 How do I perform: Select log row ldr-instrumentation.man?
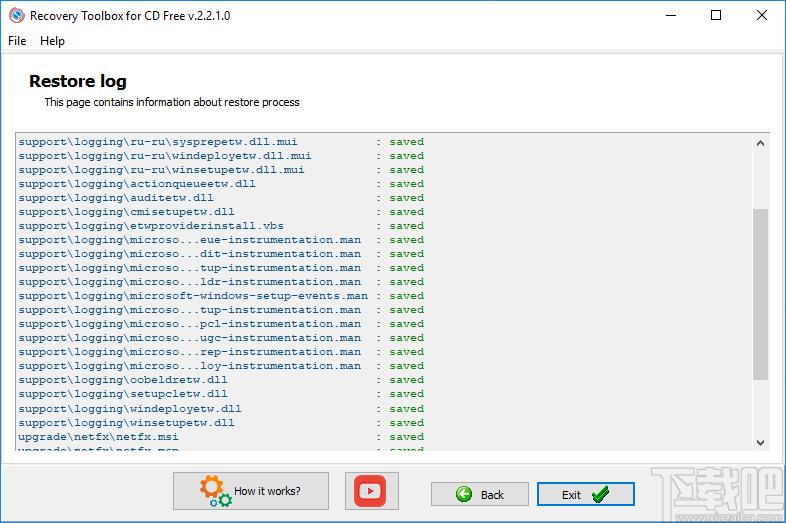coord(221,282)
